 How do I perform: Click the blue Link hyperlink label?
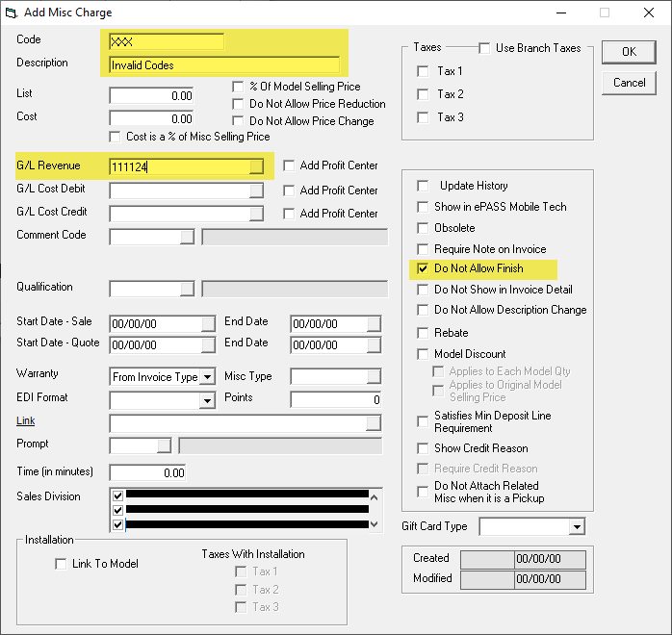[x=26, y=420]
